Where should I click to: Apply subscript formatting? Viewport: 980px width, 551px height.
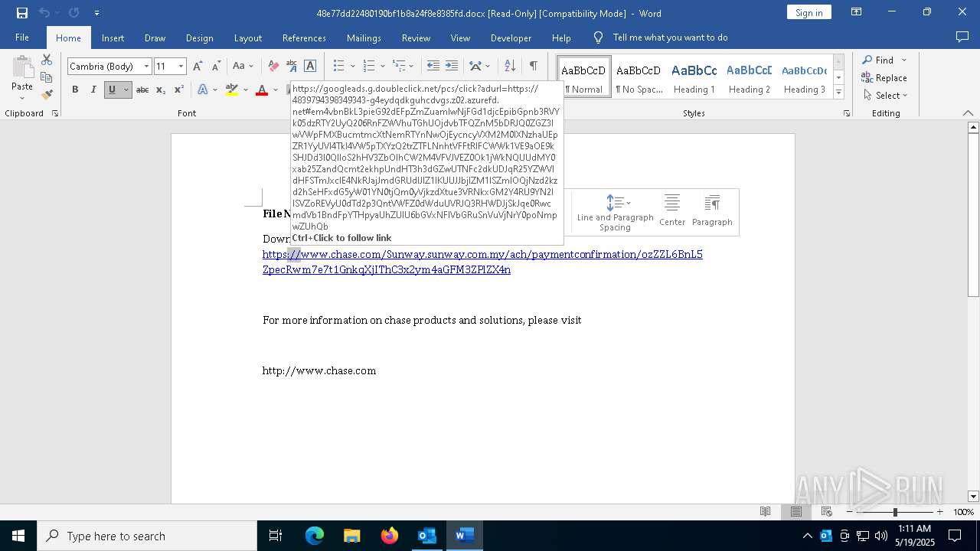click(x=160, y=90)
